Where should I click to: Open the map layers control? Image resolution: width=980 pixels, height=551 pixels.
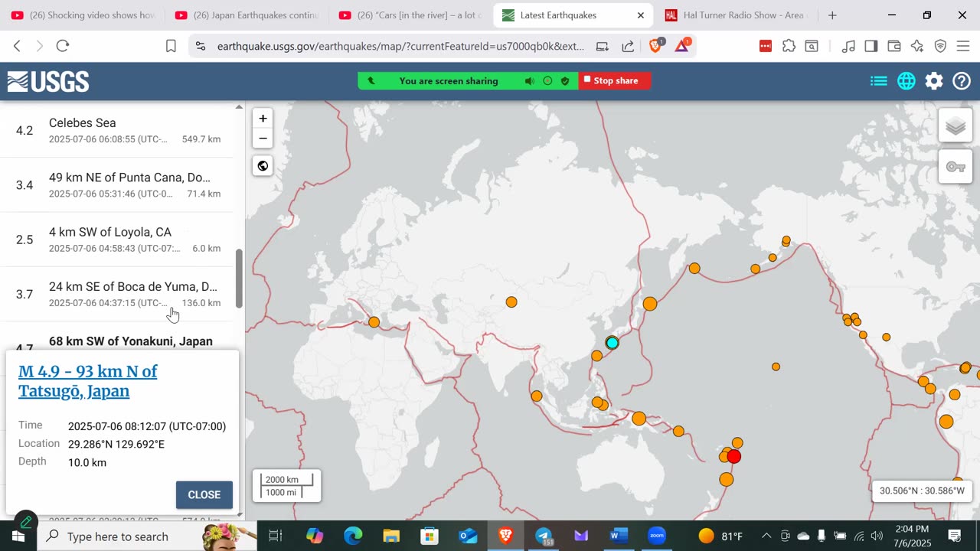tap(955, 126)
